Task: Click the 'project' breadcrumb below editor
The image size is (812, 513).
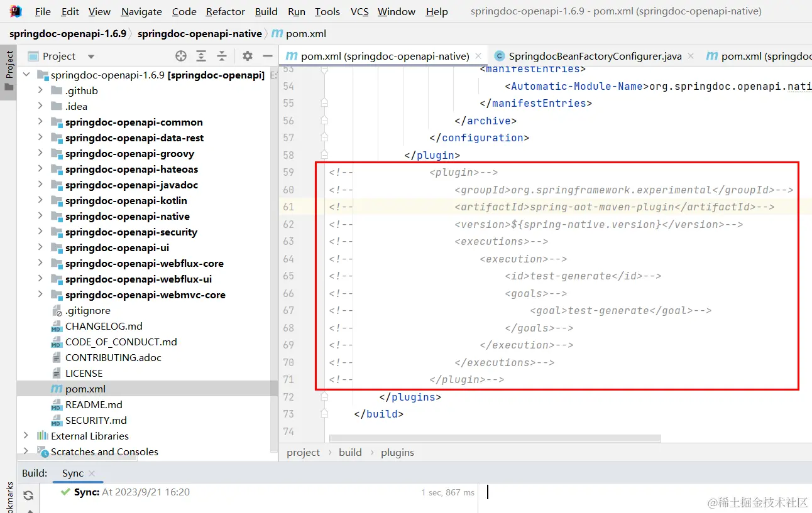Action: pyautogui.click(x=304, y=452)
